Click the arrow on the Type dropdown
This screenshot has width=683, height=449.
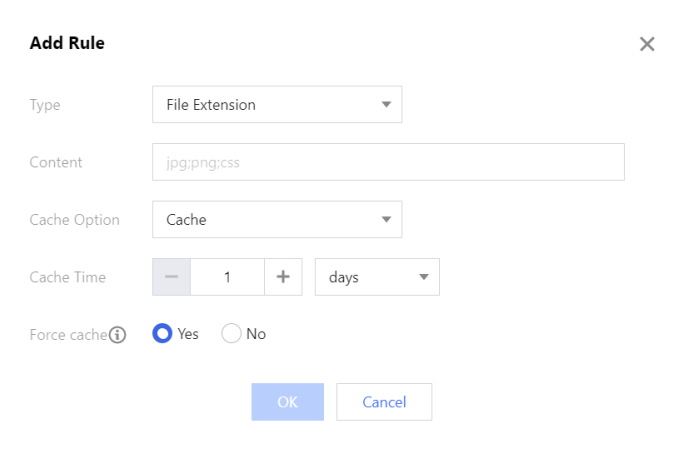pos(386,104)
